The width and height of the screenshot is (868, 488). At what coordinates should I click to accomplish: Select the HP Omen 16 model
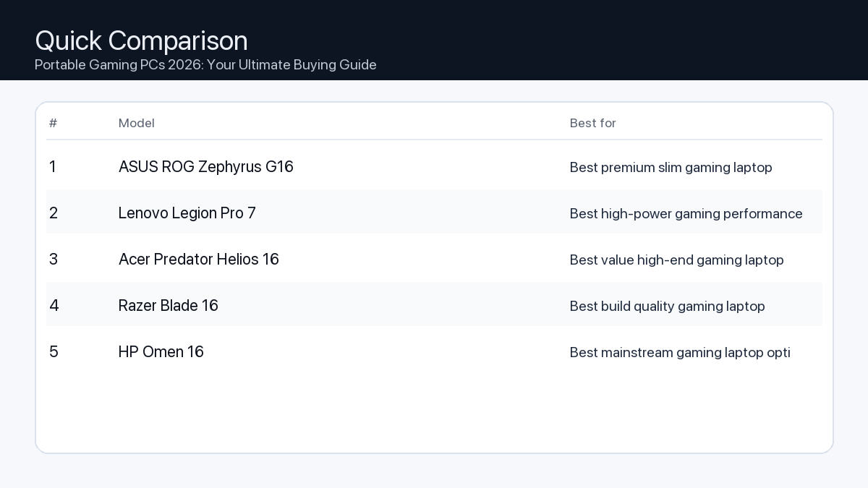click(x=161, y=352)
